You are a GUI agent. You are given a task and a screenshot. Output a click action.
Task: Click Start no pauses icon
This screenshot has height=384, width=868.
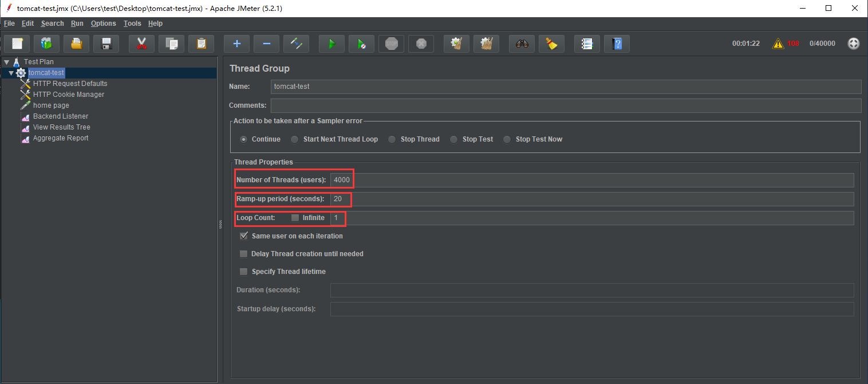point(362,44)
